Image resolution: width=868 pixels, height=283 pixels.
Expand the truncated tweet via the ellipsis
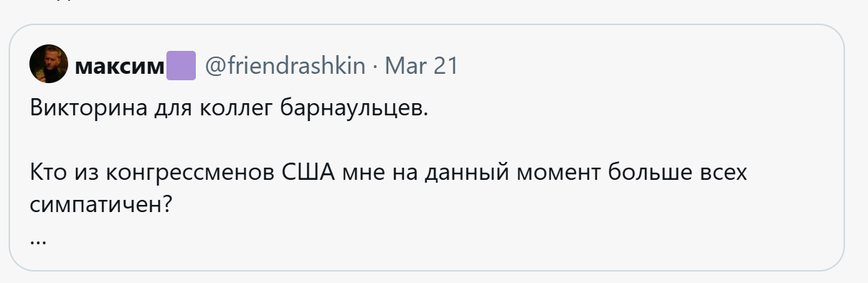click(38, 241)
